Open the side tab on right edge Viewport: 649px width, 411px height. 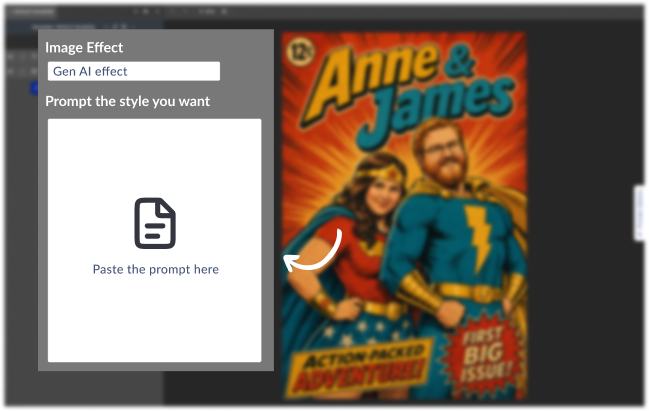point(640,213)
